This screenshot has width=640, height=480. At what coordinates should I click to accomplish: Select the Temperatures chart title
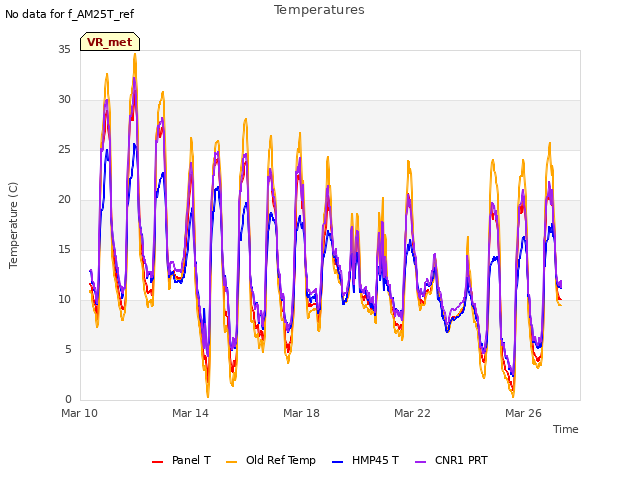(319, 10)
